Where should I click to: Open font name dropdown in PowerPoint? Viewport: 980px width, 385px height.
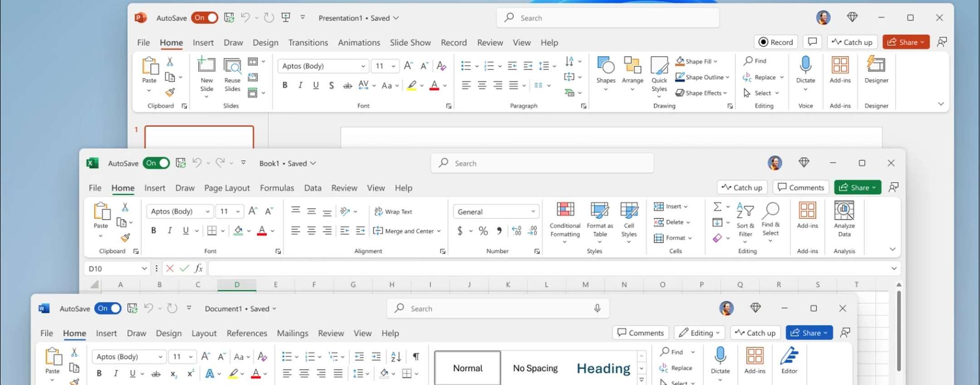pos(363,66)
